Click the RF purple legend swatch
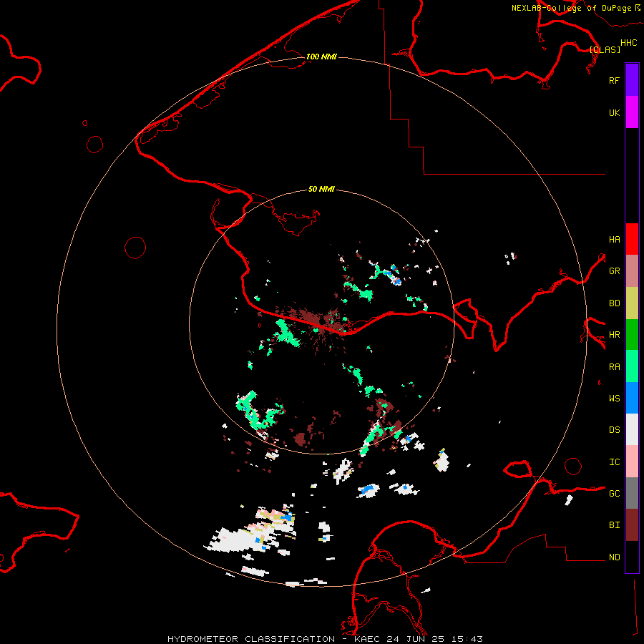This screenshot has width=644, height=644. [x=632, y=80]
